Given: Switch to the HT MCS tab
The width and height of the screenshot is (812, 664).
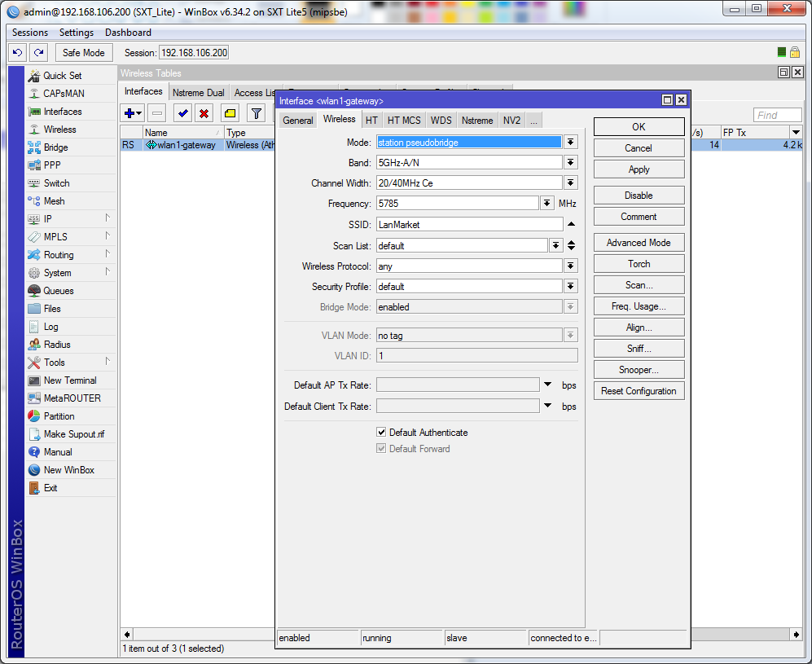Looking at the screenshot, I should pyautogui.click(x=404, y=121).
